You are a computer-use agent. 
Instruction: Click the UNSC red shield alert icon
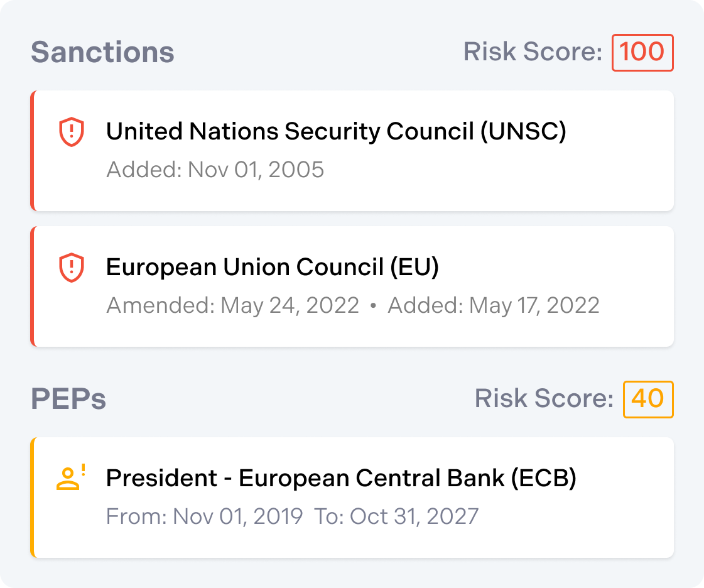71,133
